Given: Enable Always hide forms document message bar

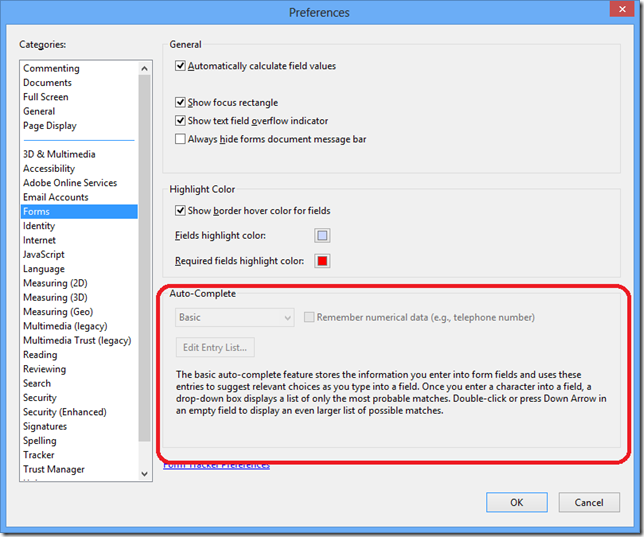Looking at the screenshot, I should pyautogui.click(x=181, y=139).
